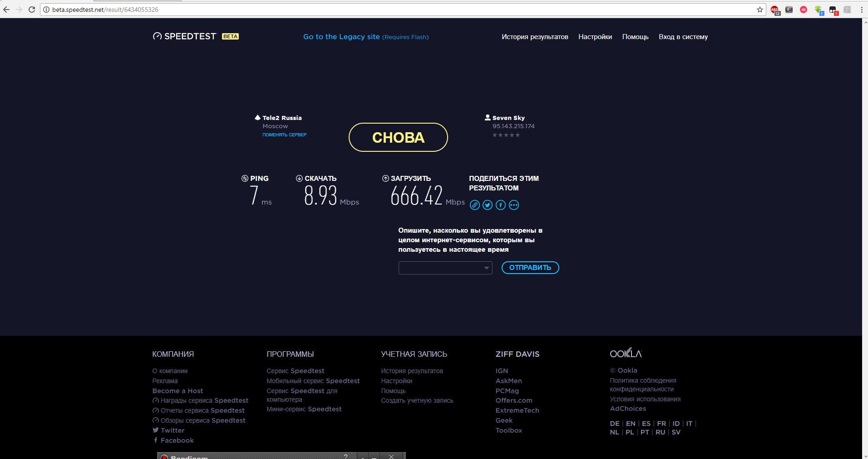This screenshot has width=868, height=459.
Task: Open footer История результатов link
Action: click(x=412, y=371)
